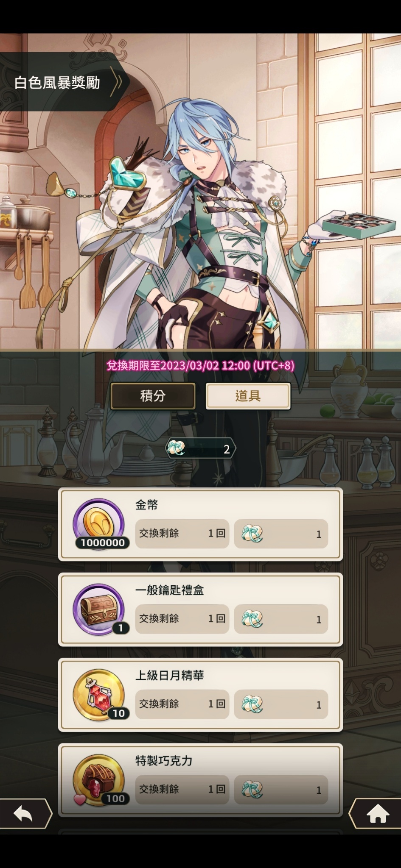Exchange ribbon for 特製巧克力 cost button
Image resolution: width=401 pixels, height=868 pixels.
click(281, 790)
